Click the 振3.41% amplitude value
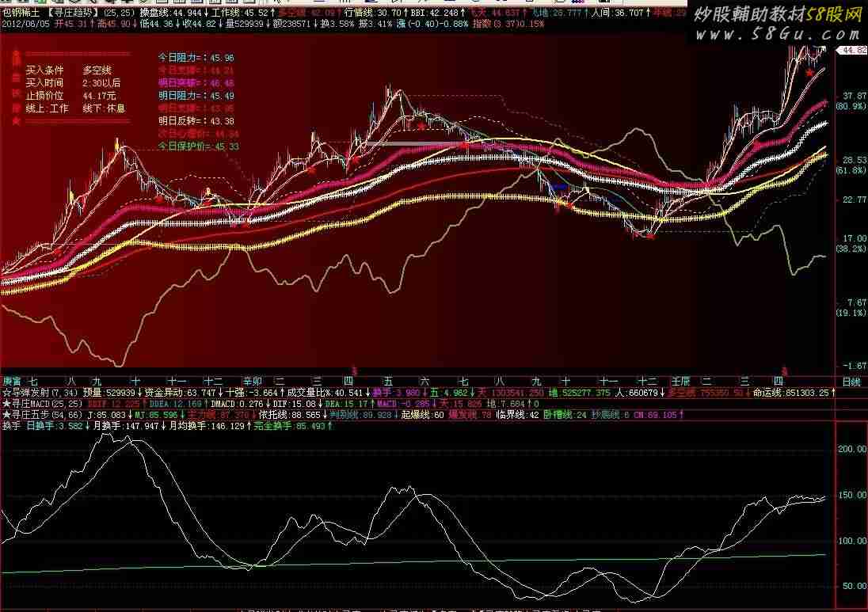The height and width of the screenshot is (612, 868). 376,25
